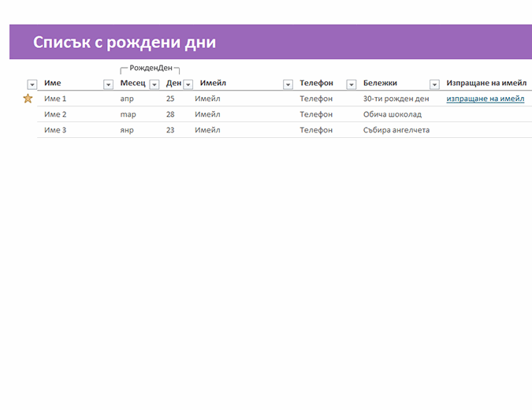Expand the Месец column filter dropdown
The height and width of the screenshot is (410, 532).
154,84
